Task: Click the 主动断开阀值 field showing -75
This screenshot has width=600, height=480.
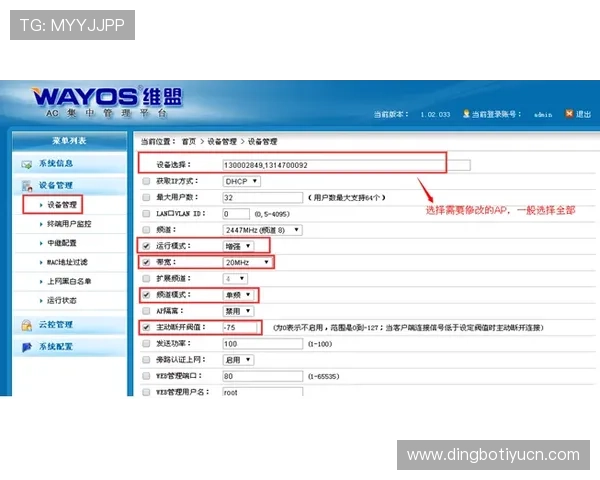Action: [x=240, y=327]
